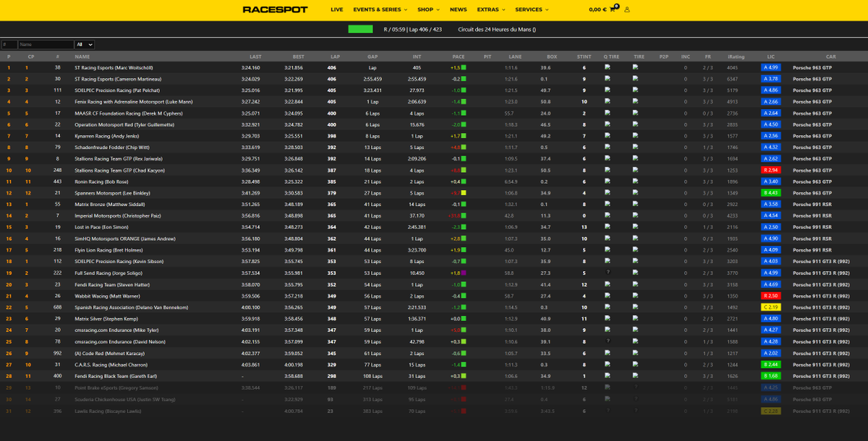Sort by the BEST column header
Image resolution: width=868 pixels, height=441 pixels.
pos(299,56)
